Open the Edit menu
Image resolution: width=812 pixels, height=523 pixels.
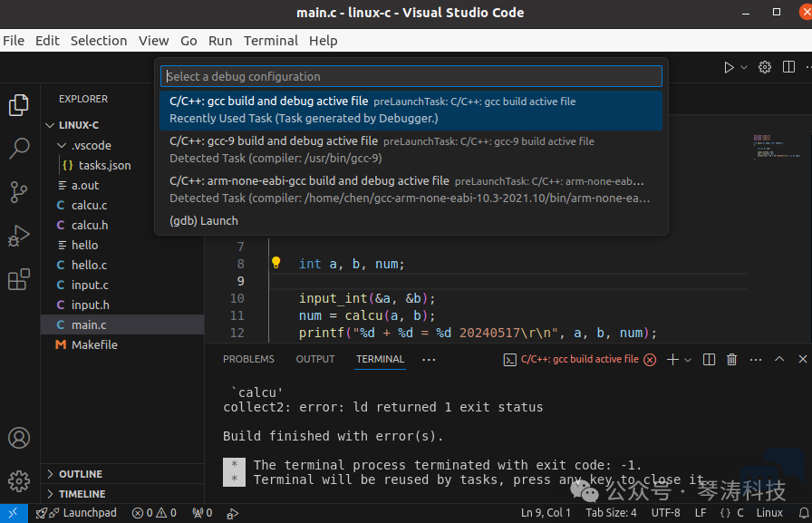tap(47, 41)
